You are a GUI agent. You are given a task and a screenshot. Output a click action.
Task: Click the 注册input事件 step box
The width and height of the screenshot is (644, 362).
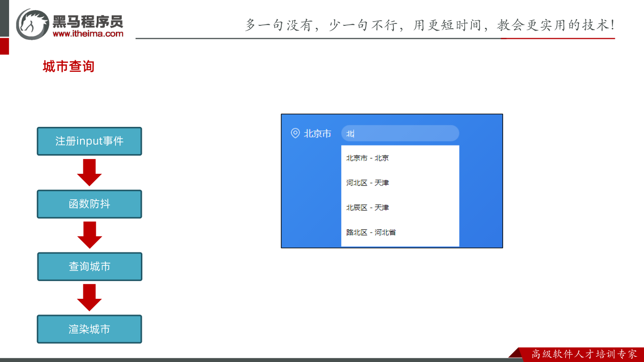(90, 141)
